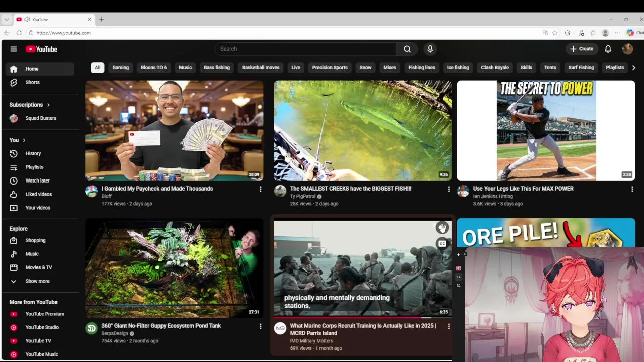Select the All filter chip

pyautogui.click(x=97, y=68)
